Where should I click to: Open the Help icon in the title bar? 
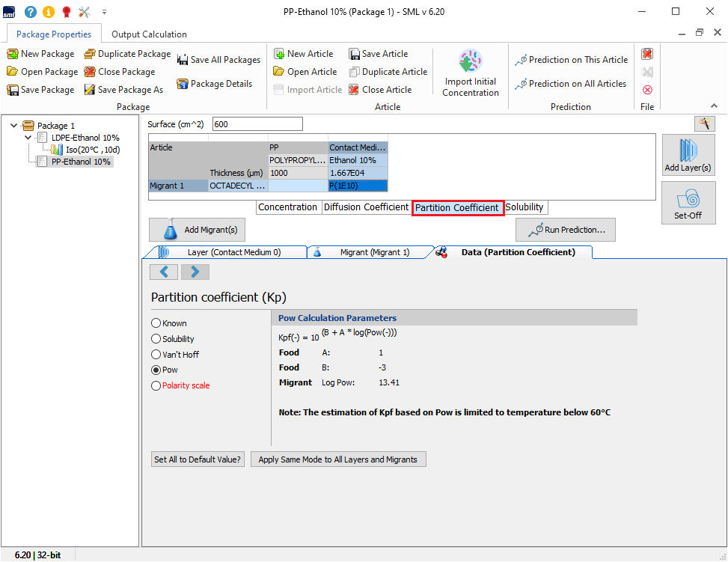pos(30,11)
